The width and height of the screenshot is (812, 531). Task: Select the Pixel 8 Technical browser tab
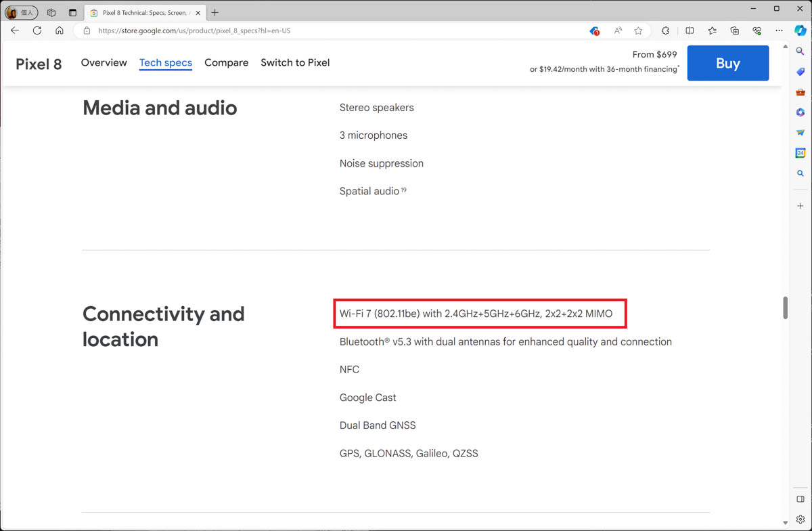tap(145, 12)
